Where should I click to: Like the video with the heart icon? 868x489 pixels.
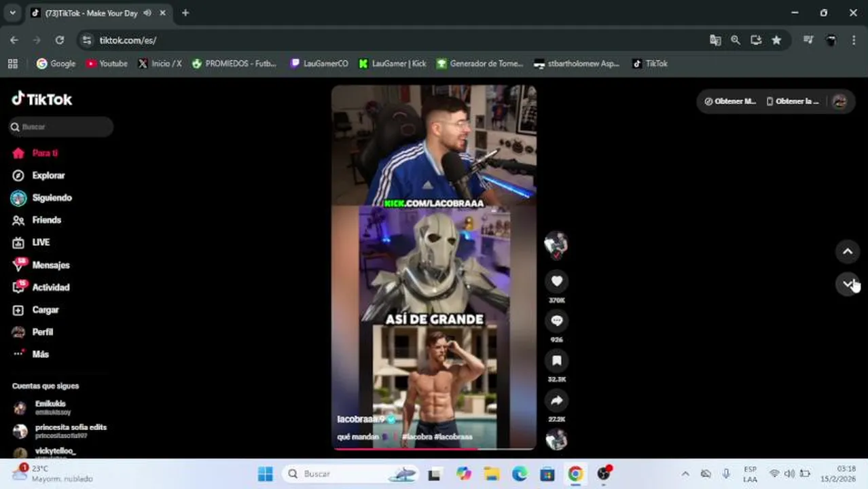(556, 281)
